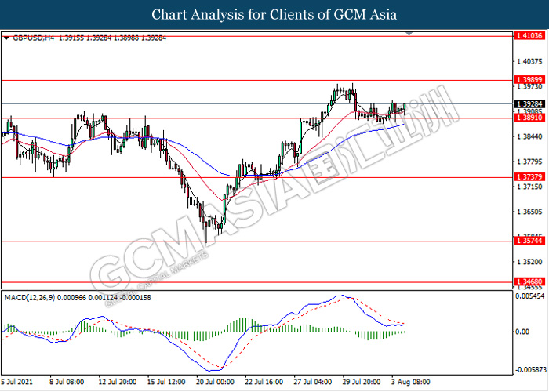
Task: Click the 1.35200 price axis value
Action: pos(529,262)
